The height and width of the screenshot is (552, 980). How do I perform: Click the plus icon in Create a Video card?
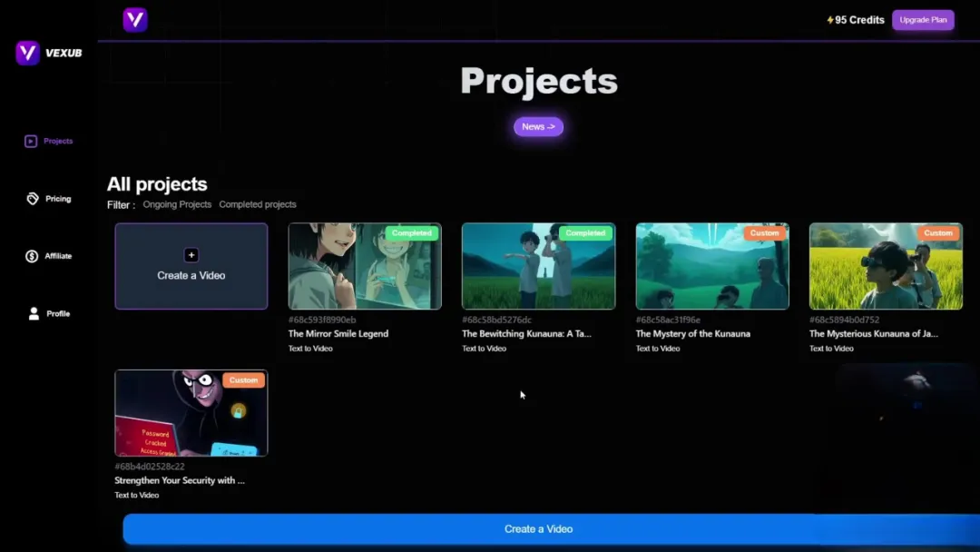[x=191, y=255]
